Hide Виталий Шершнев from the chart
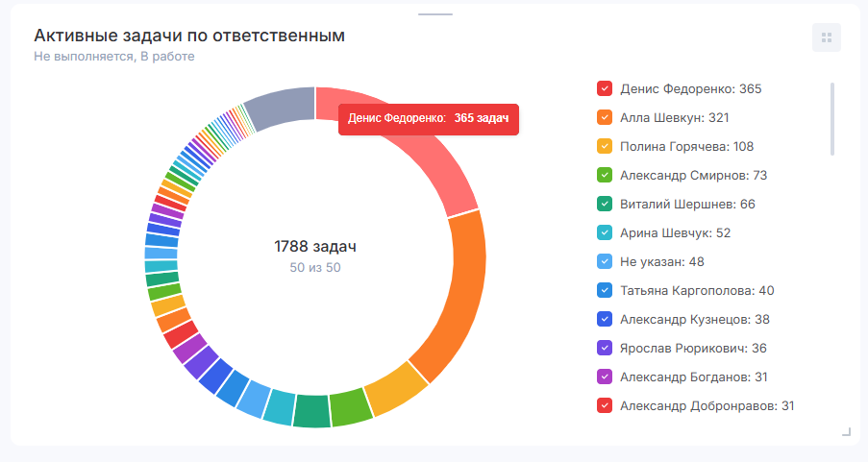Image resolution: width=868 pixels, height=462 pixels. pos(605,205)
